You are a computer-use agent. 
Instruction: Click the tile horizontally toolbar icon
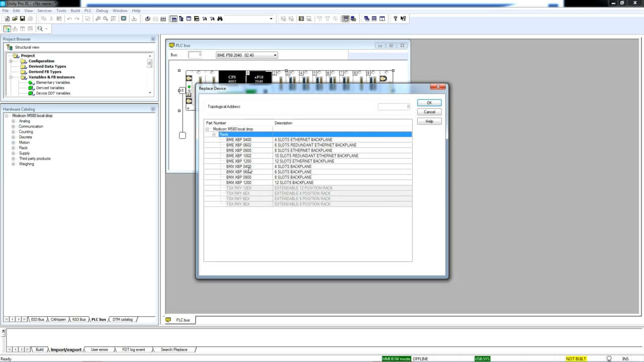[374, 19]
